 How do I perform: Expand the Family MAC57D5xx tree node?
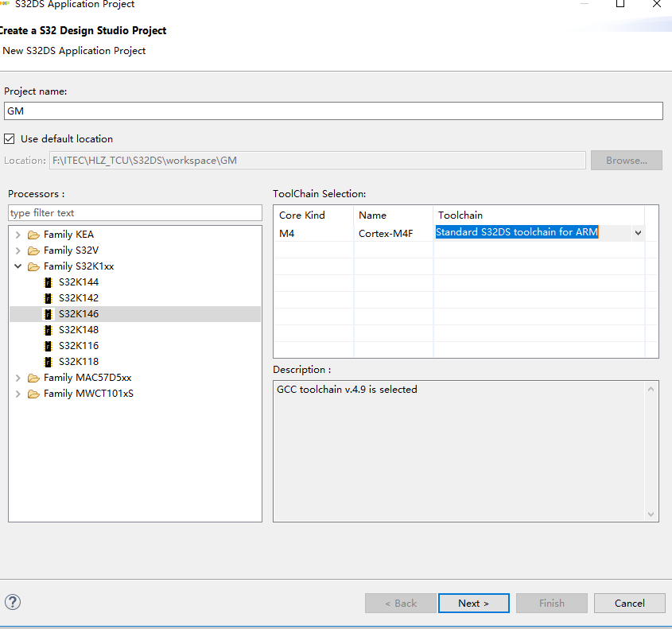pos(17,378)
